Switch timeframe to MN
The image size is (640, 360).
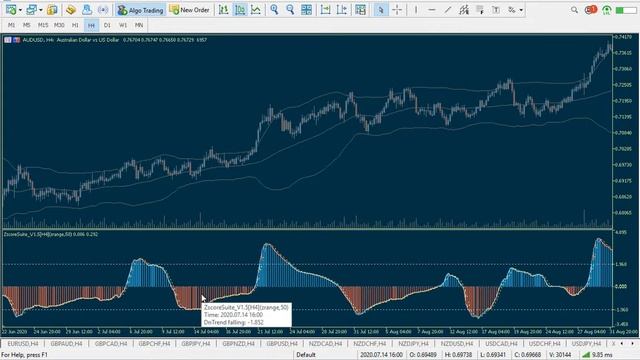coord(139,25)
